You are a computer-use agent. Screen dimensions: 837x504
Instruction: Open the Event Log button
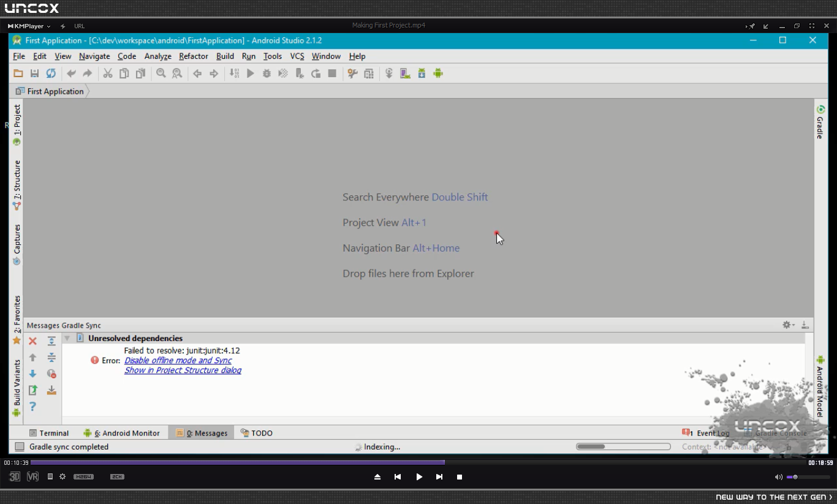[706, 433]
